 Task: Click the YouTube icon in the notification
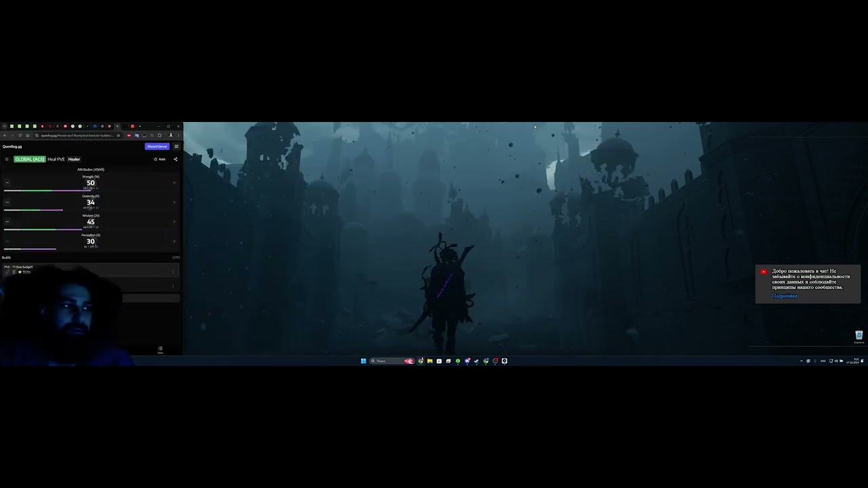pos(764,272)
